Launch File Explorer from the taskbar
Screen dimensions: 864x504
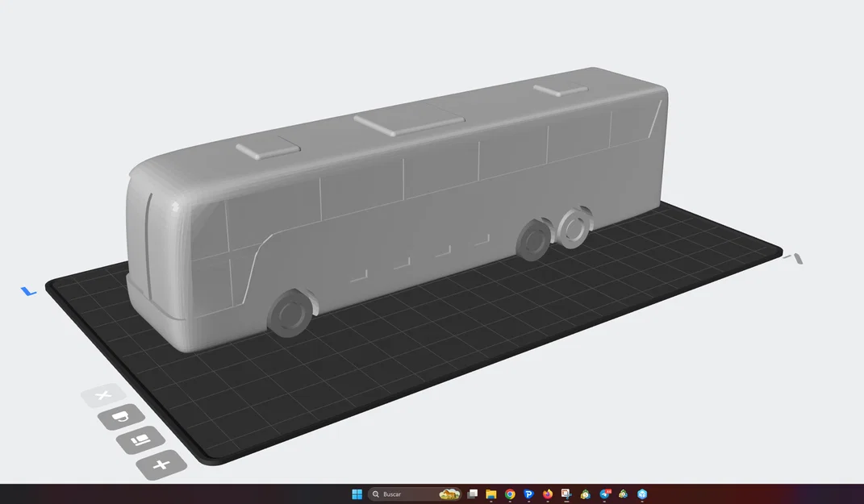pos(491,494)
